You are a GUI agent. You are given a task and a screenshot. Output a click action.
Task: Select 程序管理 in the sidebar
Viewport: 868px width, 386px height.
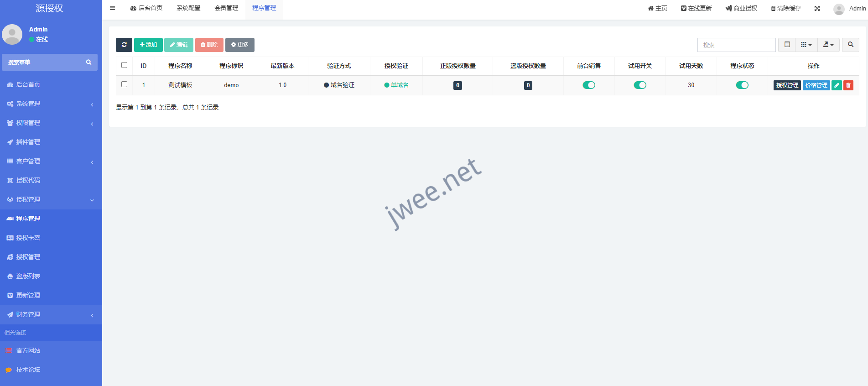click(51, 219)
